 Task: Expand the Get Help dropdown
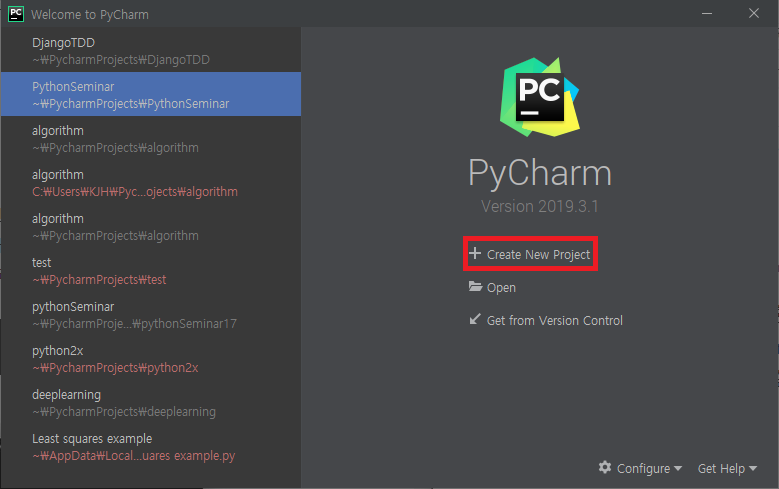point(727,468)
